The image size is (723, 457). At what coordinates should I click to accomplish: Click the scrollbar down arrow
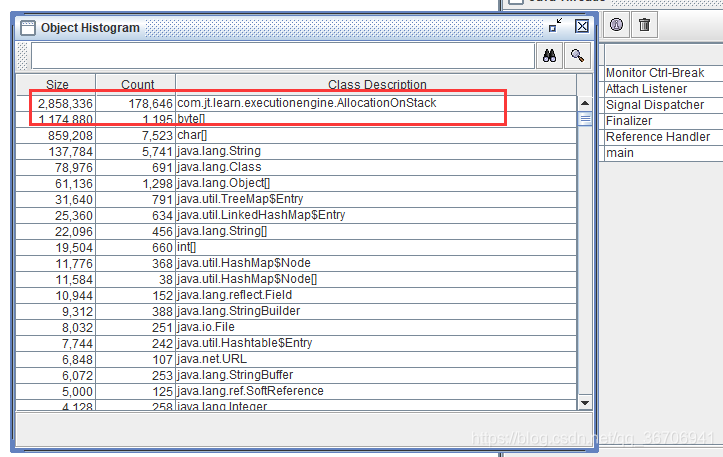[x=585, y=403]
